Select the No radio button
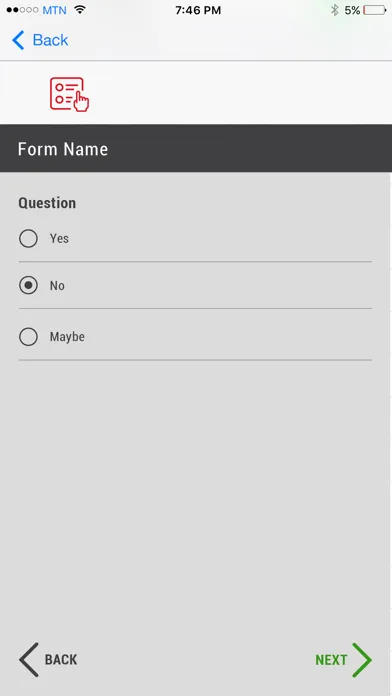 tap(28, 285)
